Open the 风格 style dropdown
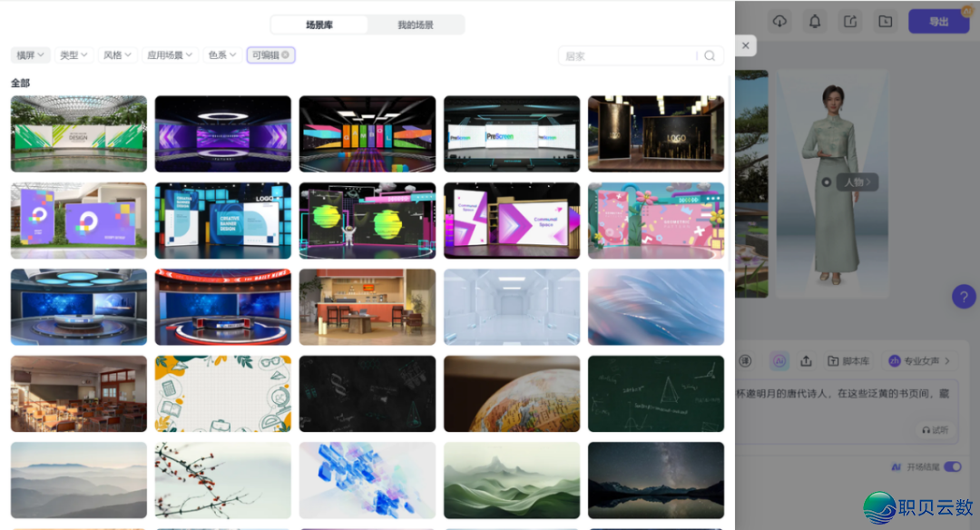 pyautogui.click(x=117, y=54)
